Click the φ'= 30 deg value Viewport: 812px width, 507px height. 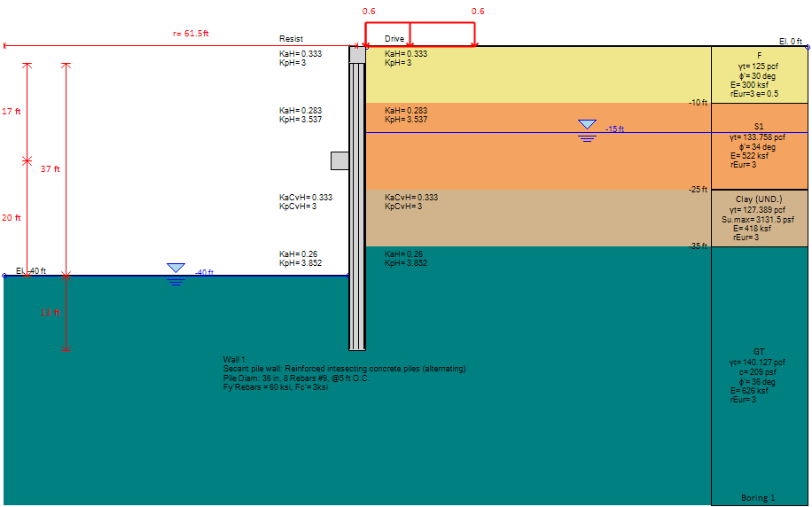[x=758, y=76]
